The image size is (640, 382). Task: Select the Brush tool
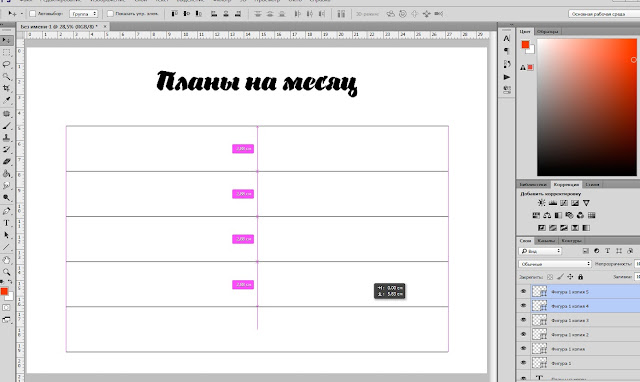7,126
